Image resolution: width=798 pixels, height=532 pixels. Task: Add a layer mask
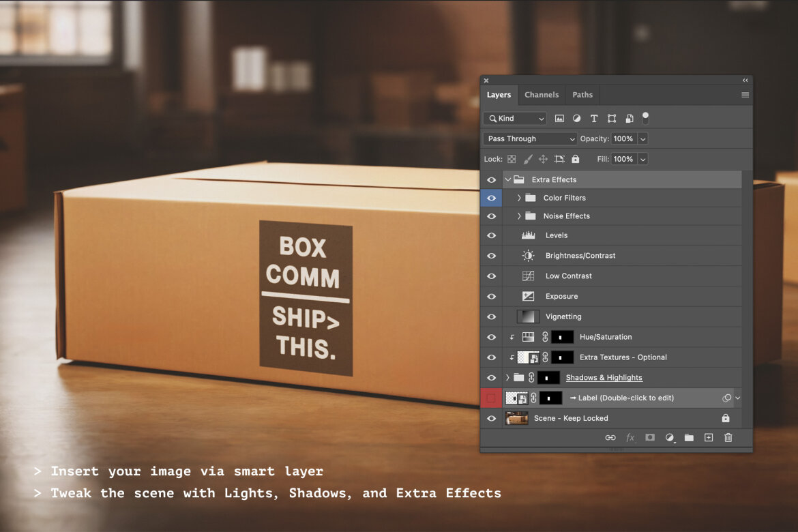(649, 437)
